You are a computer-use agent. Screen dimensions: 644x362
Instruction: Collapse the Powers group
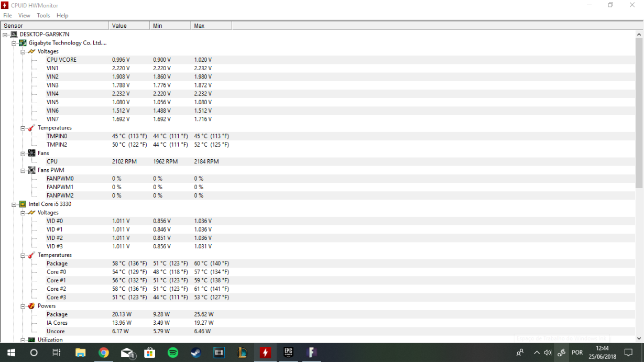23,306
